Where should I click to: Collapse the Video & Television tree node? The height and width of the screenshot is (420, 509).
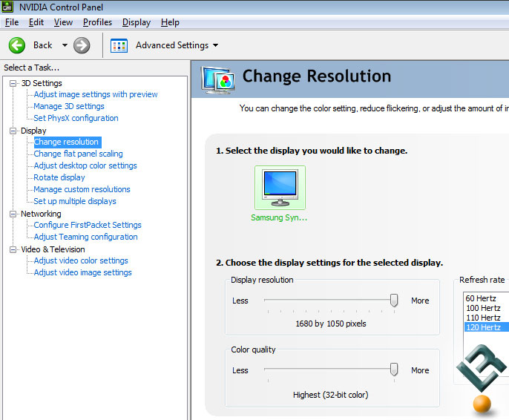(x=13, y=249)
